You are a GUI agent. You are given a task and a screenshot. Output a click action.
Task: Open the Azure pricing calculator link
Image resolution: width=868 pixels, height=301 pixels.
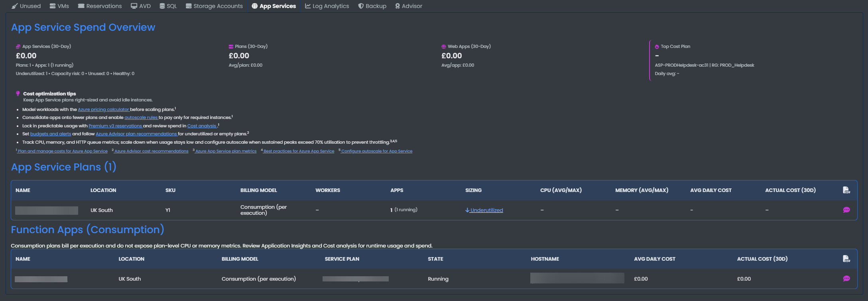tap(103, 109)
